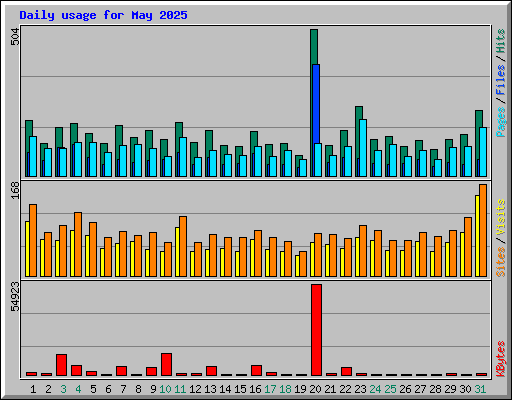Click green day label 10 on the x-axis
The width and height of the screenshot is (512, 400).
pos(165,389)
